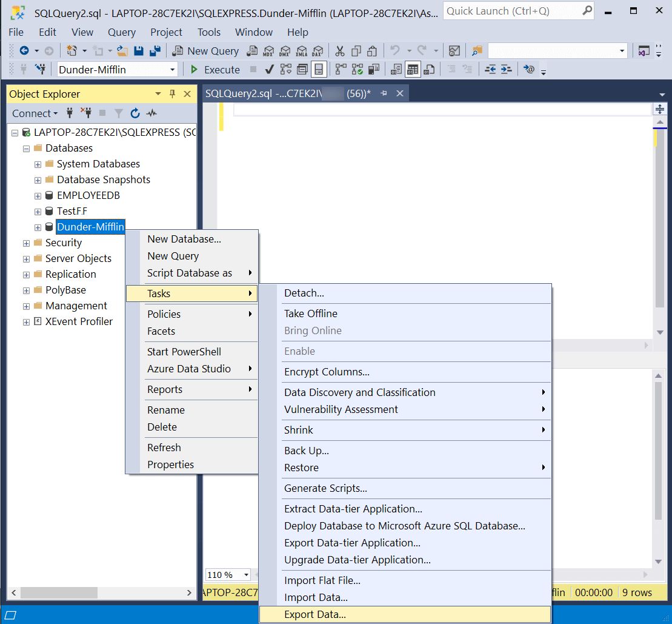Screen dimensions: 672x624
Task: Open the Query menu
Action: pos(121,32)
